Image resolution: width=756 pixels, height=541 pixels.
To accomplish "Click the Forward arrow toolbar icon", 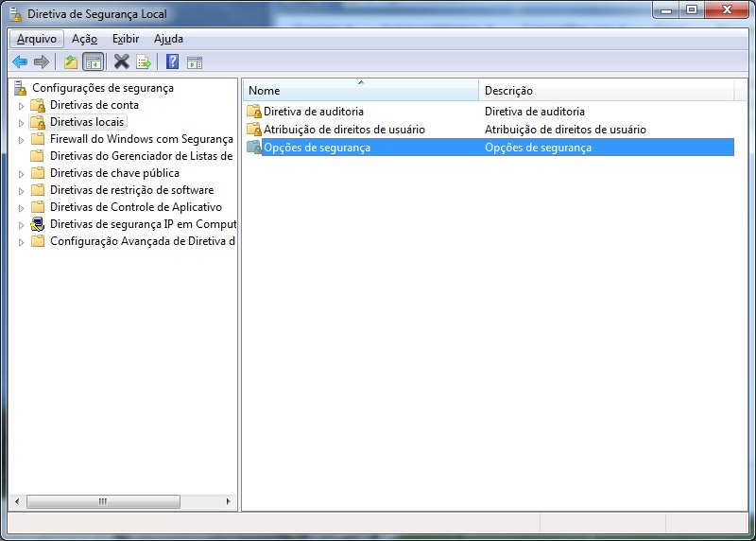I will coord(42,61).
